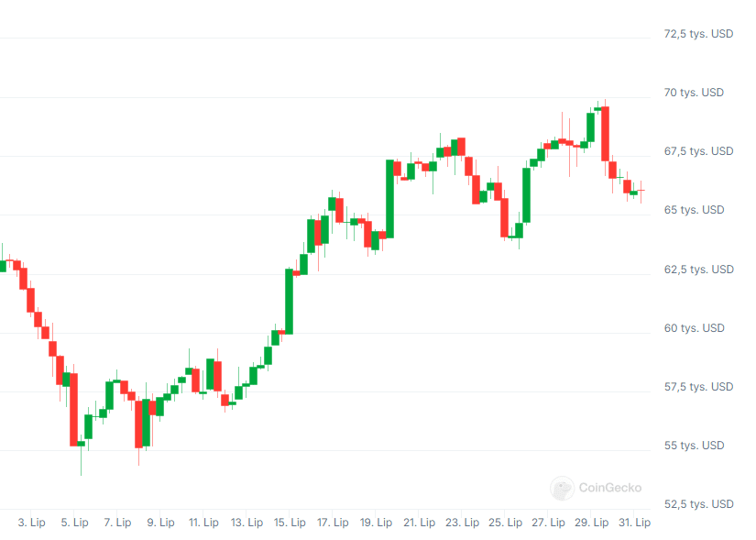Select the 60 tys. USD axis label
756x540 pixels.
694,328
